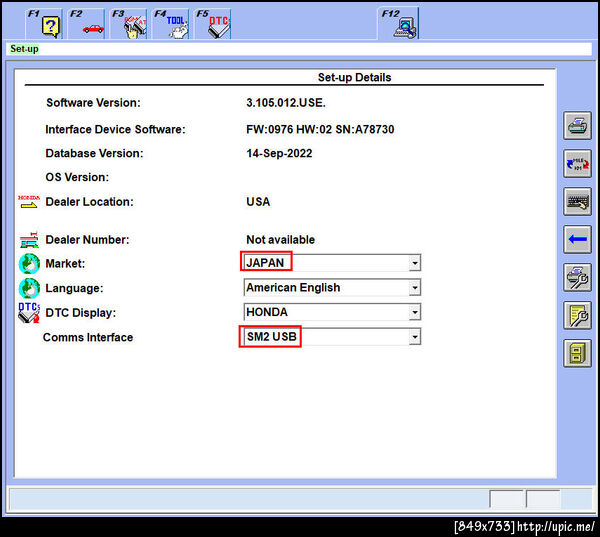Open the F2 vehicle tab
This screenshot has height=537, width=600.
click(86, 24)
